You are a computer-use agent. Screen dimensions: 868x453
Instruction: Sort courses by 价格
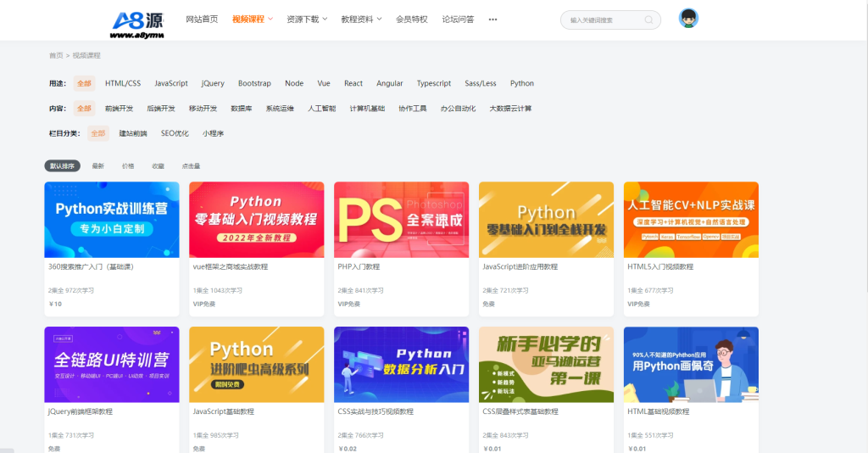click(x=128, y=166)
